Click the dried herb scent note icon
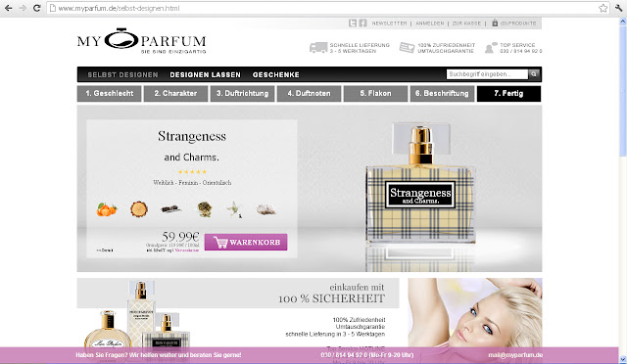The image size is (627, 364). point(205,209)
